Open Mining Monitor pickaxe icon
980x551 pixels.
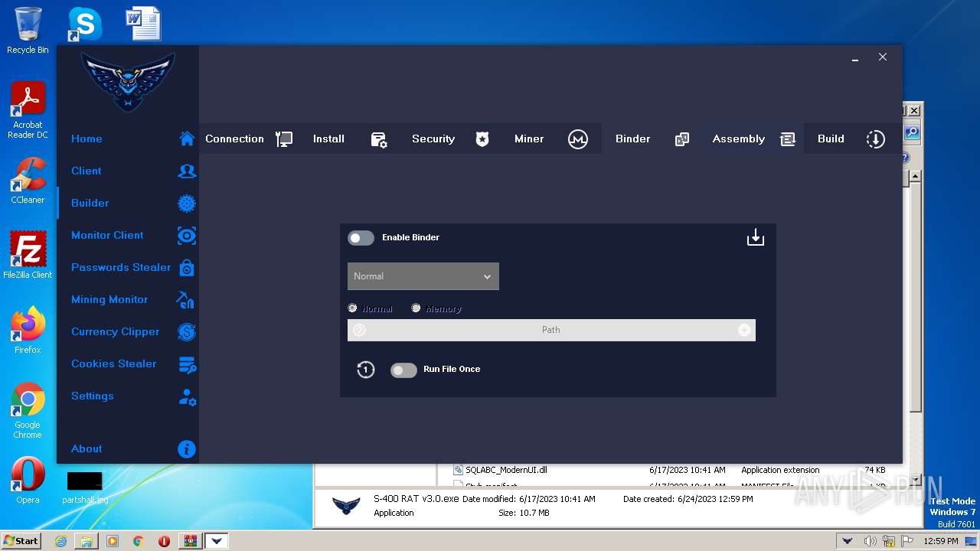click(x=185, y=299)
